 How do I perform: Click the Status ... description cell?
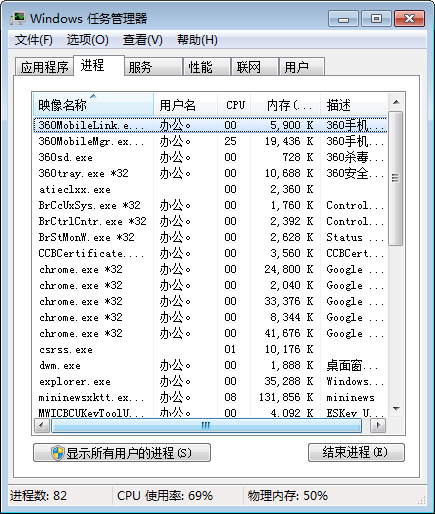pyautogui.click(x=355, y=237)
